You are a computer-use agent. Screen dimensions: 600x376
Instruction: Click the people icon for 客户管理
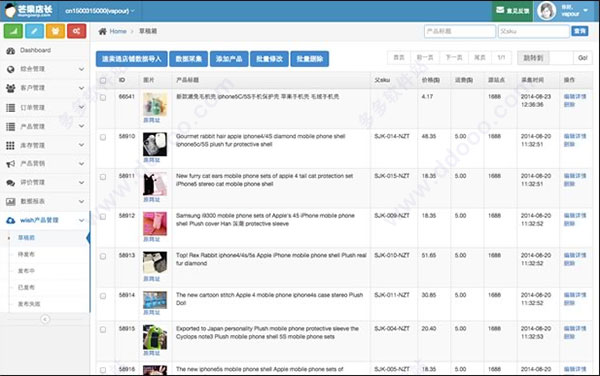pyautogui.click(x=10, y=88)
